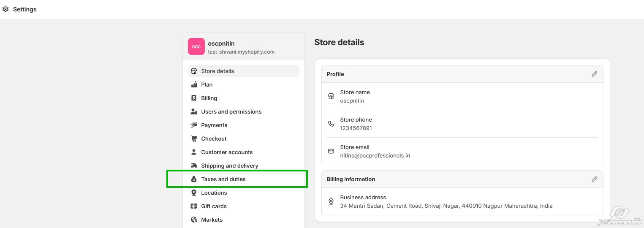Open Users and permissions settings
The width and height of the screenshot is (644, 228).
coord(231,111)
